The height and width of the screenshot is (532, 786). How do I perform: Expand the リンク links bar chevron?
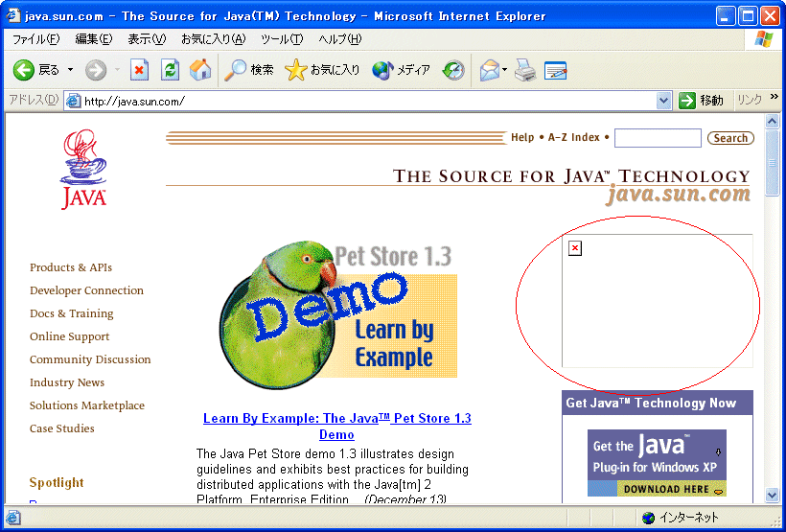(x=774, y=97)
